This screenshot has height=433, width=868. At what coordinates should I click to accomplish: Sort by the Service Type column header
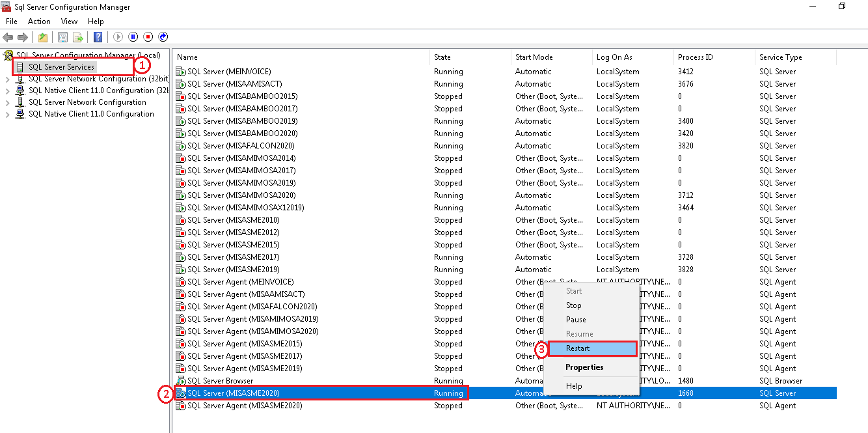[x=796, y=57]
